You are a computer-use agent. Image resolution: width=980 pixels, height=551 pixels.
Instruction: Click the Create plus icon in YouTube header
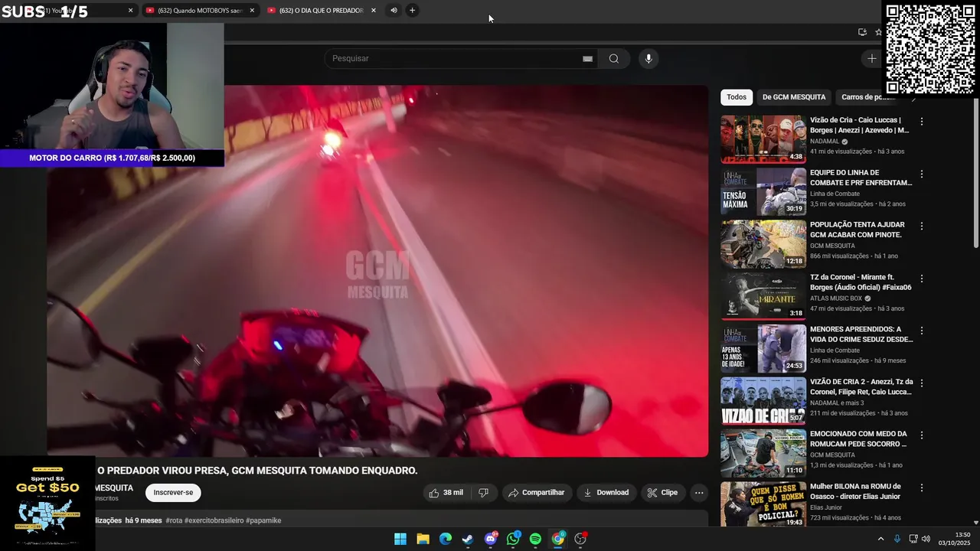click(x=871, y=59)
